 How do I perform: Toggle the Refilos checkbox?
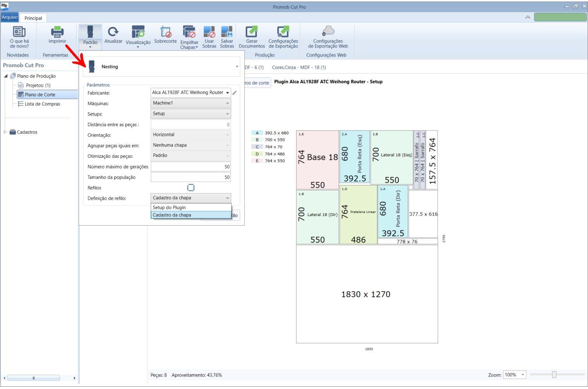tap(191, 188)
